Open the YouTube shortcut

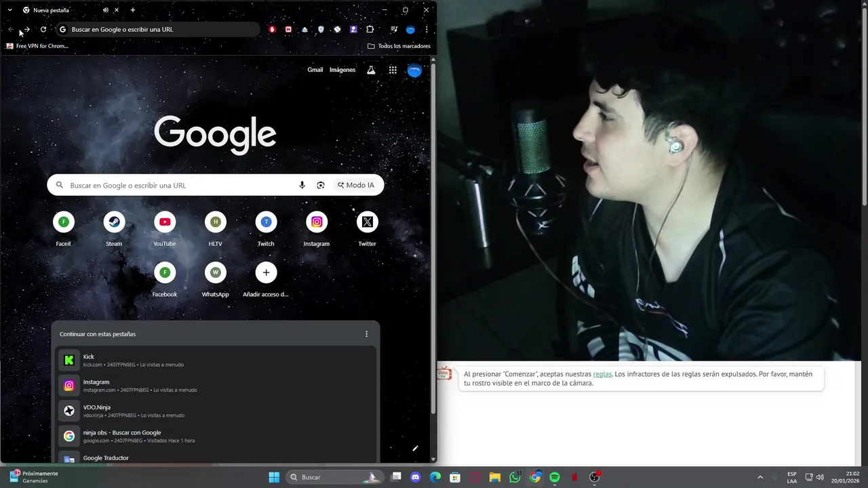[165, 229]
